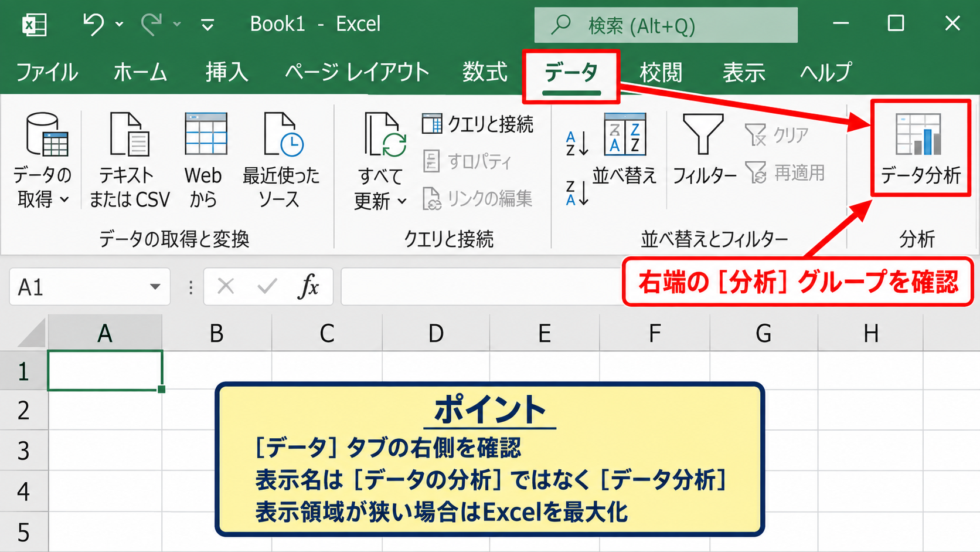Image resolution: width=980 pixels, height=552 pixels.
Task: Open the クエリと接続 pane button
Action: (x=478, y=124)
